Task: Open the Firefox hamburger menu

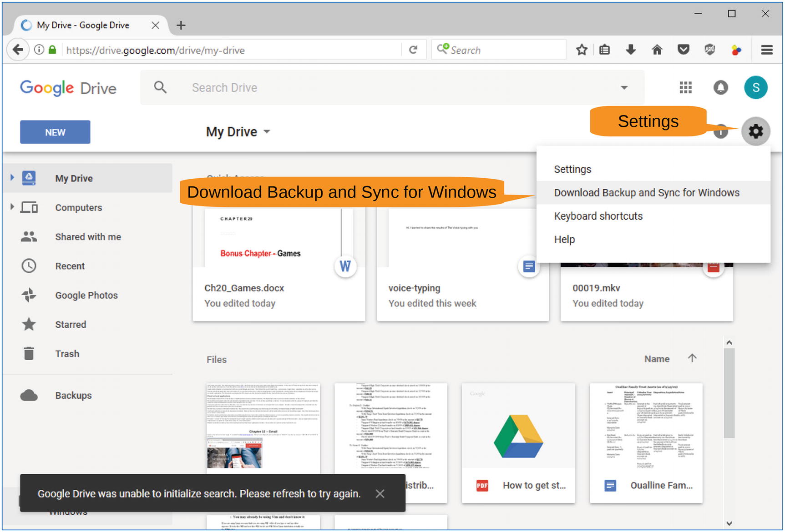Action: click(x=767, y=50)
